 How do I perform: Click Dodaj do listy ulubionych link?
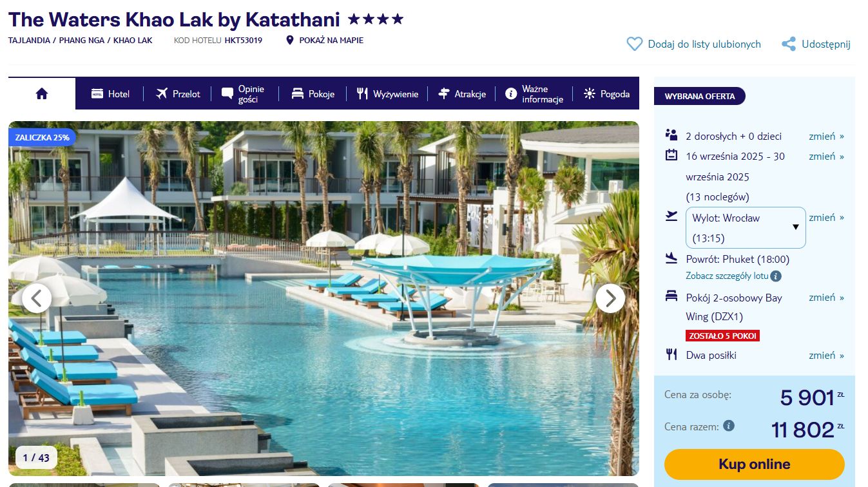coord(704,44)
